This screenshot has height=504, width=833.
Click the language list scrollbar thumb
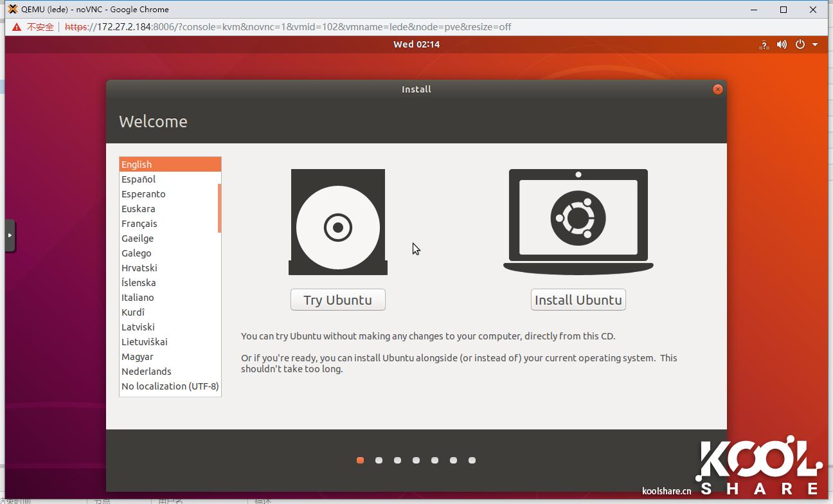pos(219,208)
